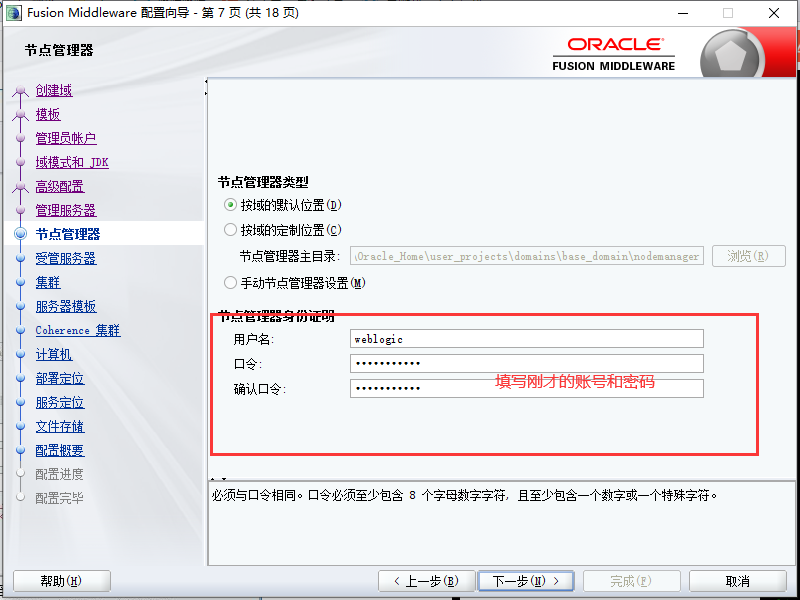Click the collapse arrows atop the step list divider
800x600 pixels.
206,87
